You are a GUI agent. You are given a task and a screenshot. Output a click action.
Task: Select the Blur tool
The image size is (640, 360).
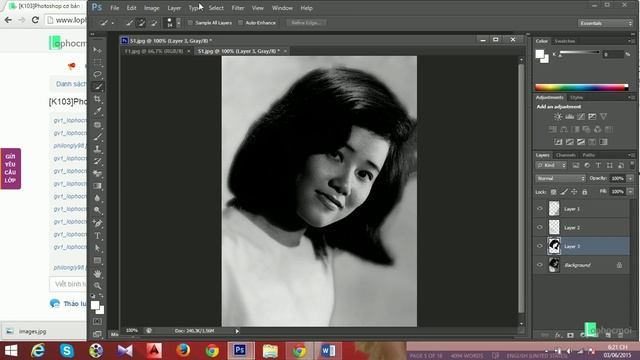(x=97, y=198)
